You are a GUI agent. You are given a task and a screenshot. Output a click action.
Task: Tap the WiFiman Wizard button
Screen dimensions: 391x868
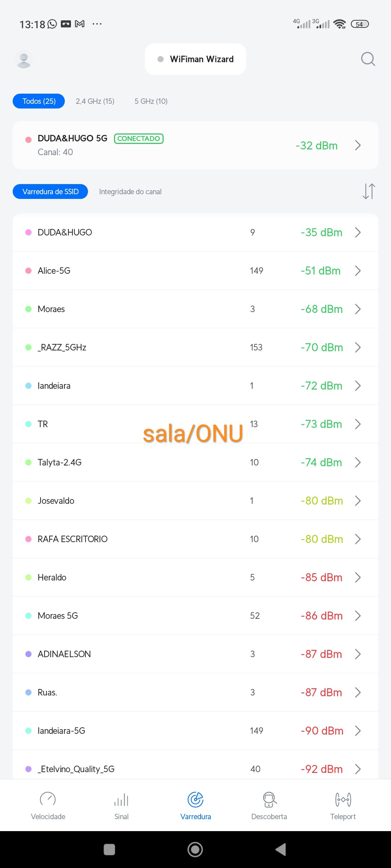(x=195, y=59)
